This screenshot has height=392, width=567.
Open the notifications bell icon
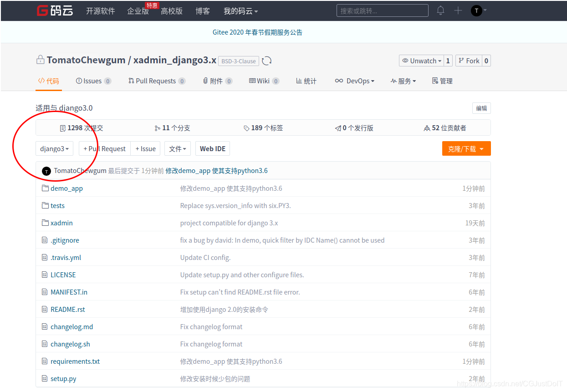440,10
